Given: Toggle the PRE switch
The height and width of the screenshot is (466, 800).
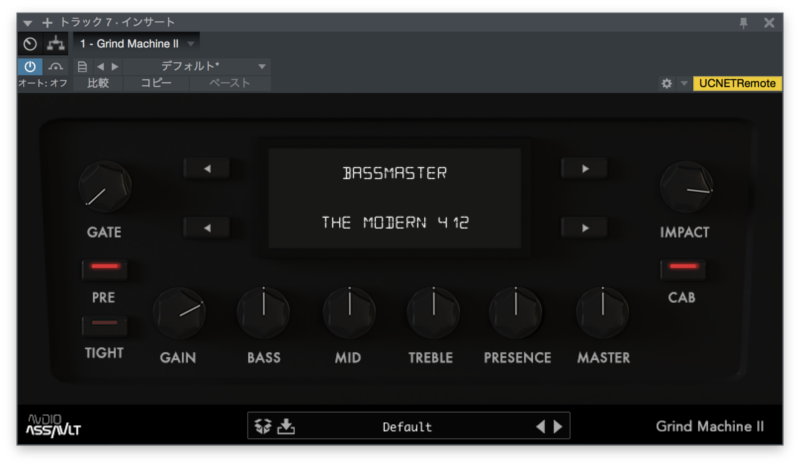Looking at the screenshot, I should tap(105, 268).
